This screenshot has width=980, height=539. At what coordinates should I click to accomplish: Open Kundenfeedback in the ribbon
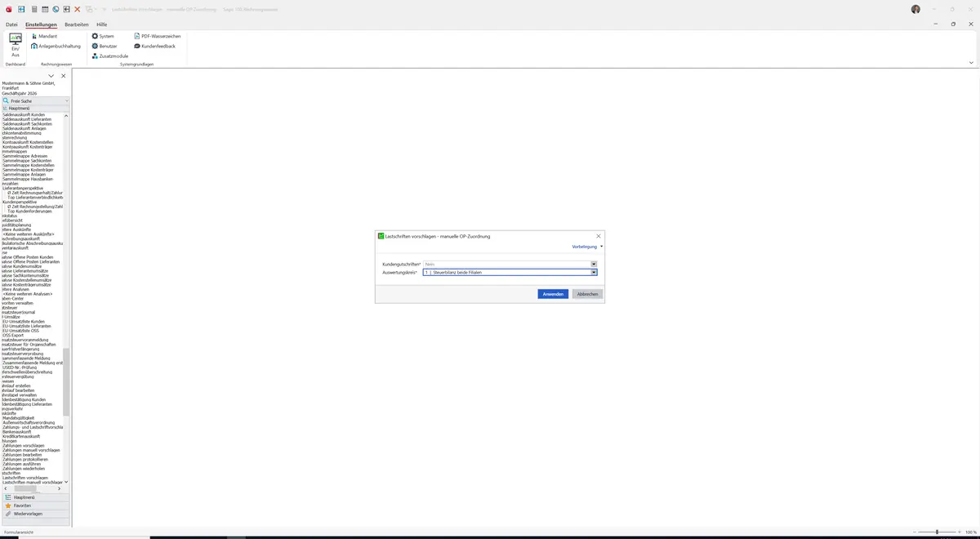click(154, 47)
